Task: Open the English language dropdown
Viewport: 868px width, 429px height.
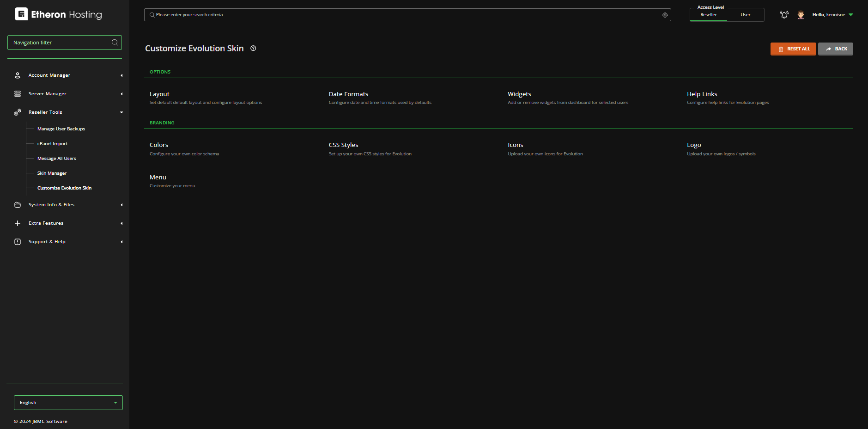Action: (68, 403)
